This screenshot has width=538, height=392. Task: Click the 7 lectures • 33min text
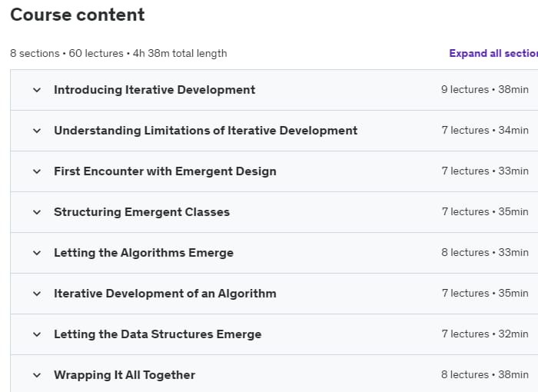pos(485,171)
